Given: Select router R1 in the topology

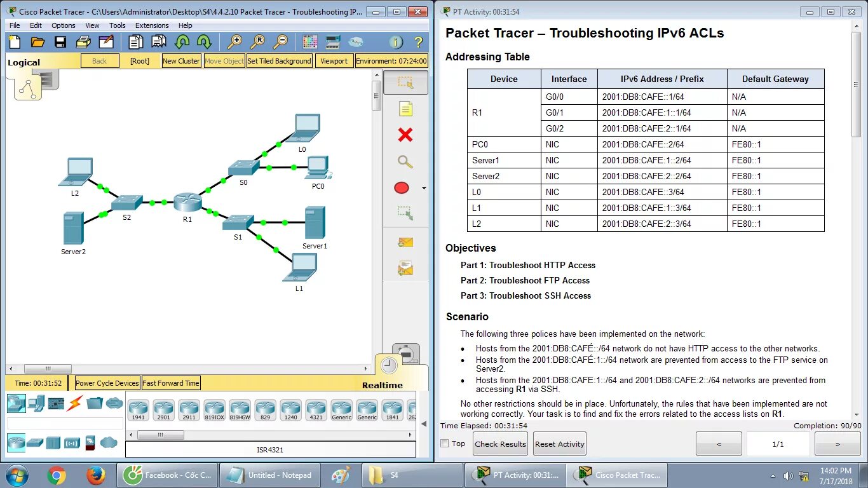Looking at the screenshot, I should point(187,203).
